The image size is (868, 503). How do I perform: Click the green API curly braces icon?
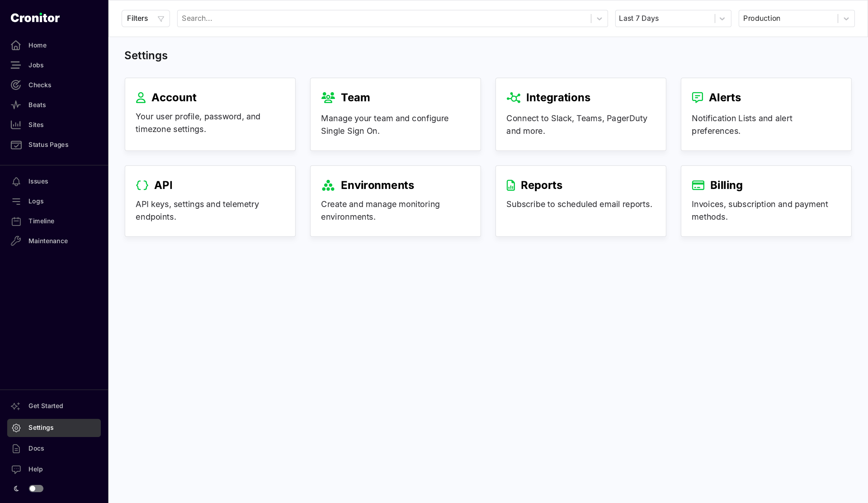142,185
